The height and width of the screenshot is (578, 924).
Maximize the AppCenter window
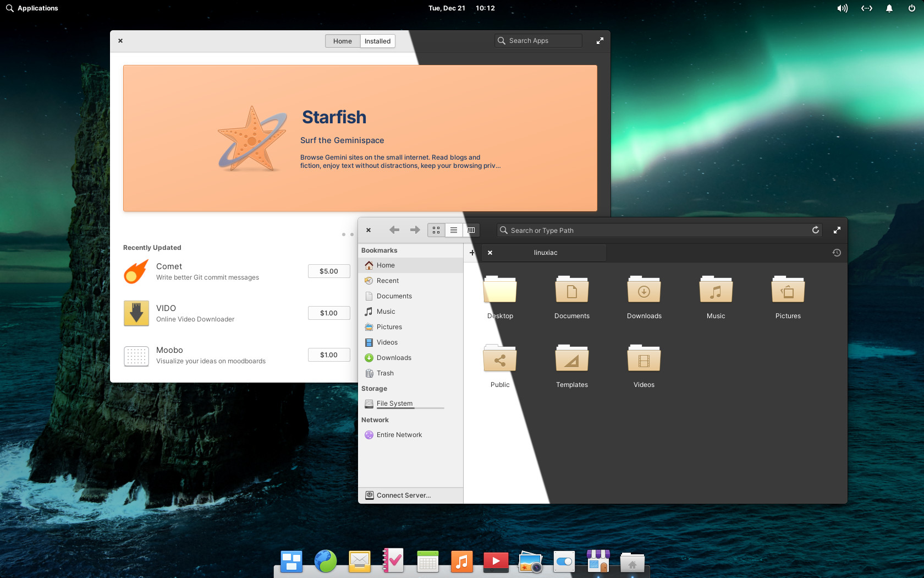pos(600,41)
